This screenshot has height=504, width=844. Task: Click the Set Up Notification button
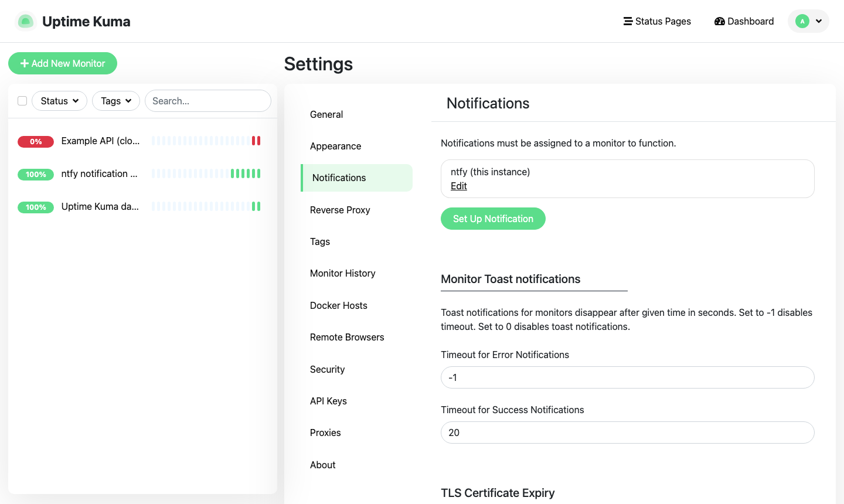493,219
